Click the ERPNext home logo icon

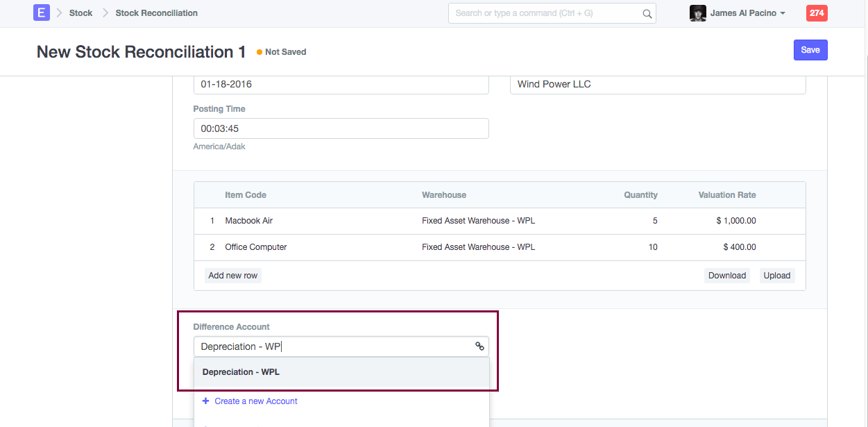tap(42, 12)
